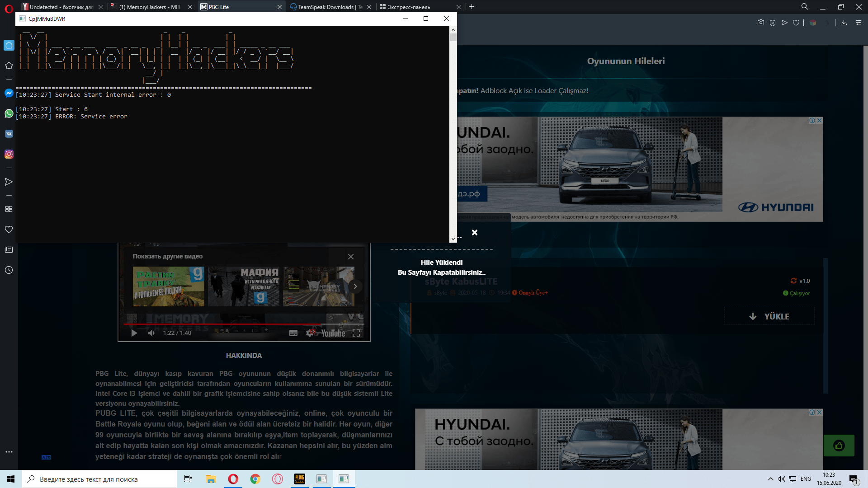
Task: Show hidden system tray icons
Action: 771,479
